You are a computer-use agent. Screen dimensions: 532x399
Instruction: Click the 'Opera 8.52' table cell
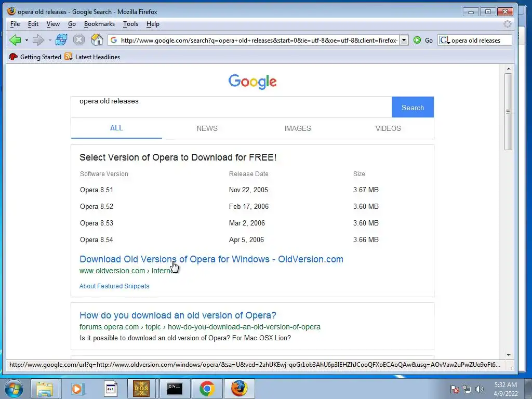tap(97, 206)
